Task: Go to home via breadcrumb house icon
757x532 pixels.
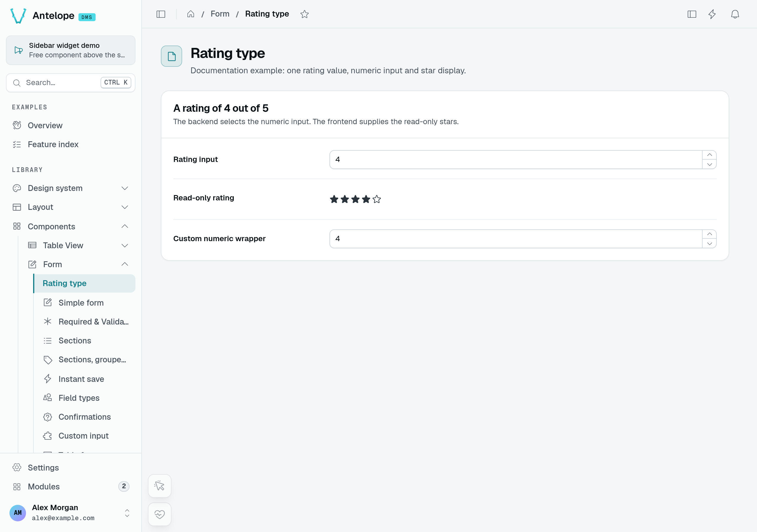Action: click(x=190, y=14)
